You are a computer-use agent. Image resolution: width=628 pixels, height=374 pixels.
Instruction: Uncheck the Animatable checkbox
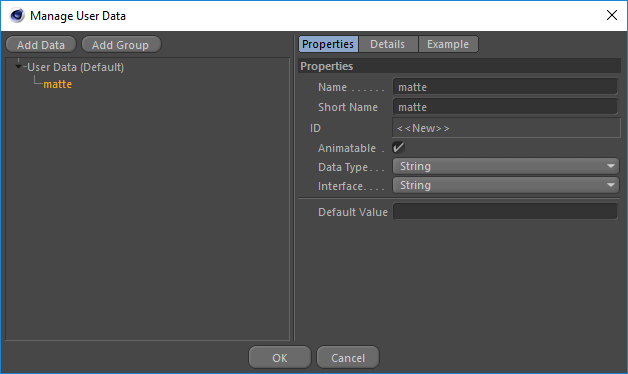(x=399, y=148)
